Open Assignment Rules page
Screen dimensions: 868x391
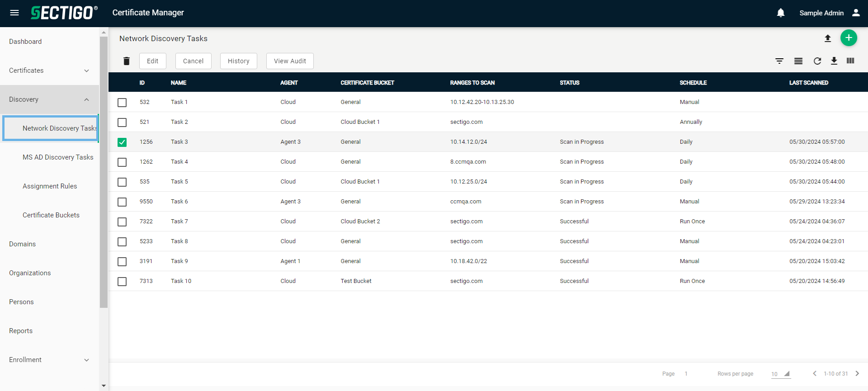click(x=50, y=186)
